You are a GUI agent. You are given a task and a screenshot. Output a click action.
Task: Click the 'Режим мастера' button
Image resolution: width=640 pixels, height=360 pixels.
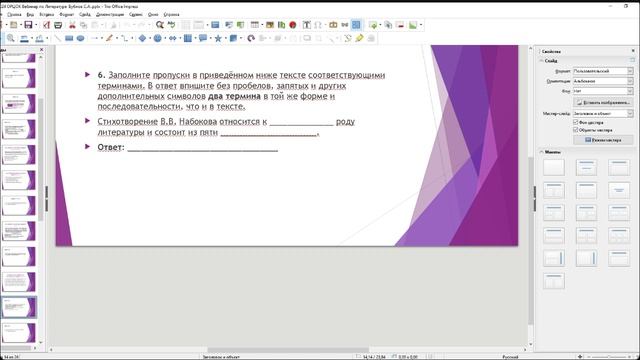click(x=603, y=140)
